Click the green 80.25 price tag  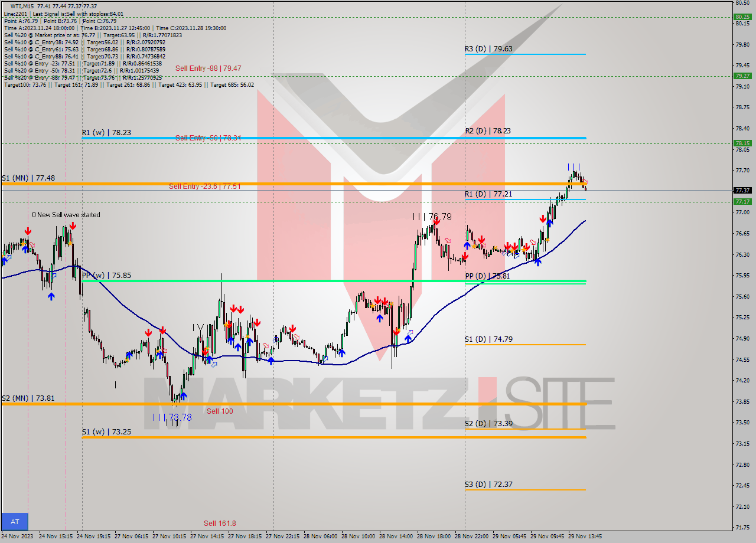click(x=743, y=17)
